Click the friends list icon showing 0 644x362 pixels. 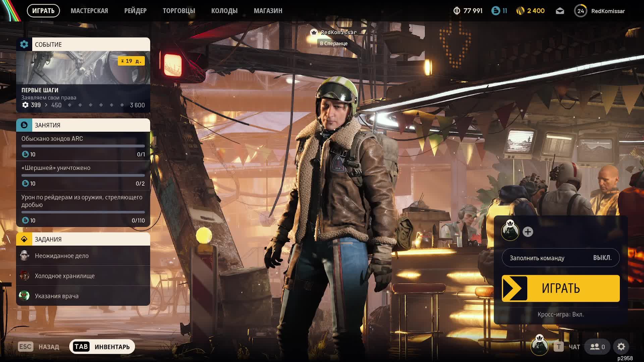pyautogui.click(x=597, y=347)
